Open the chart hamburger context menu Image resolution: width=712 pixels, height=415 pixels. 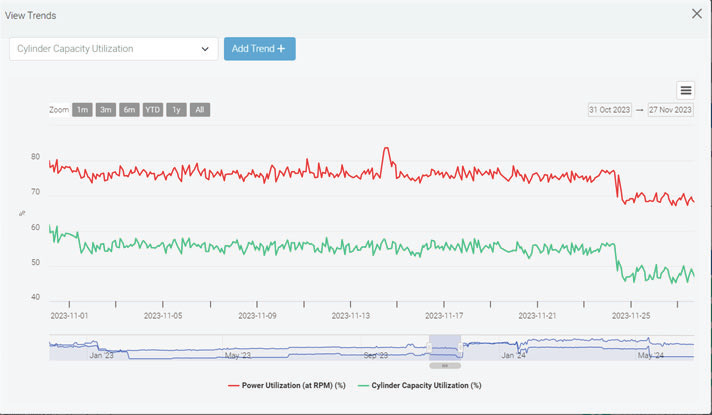685,90
